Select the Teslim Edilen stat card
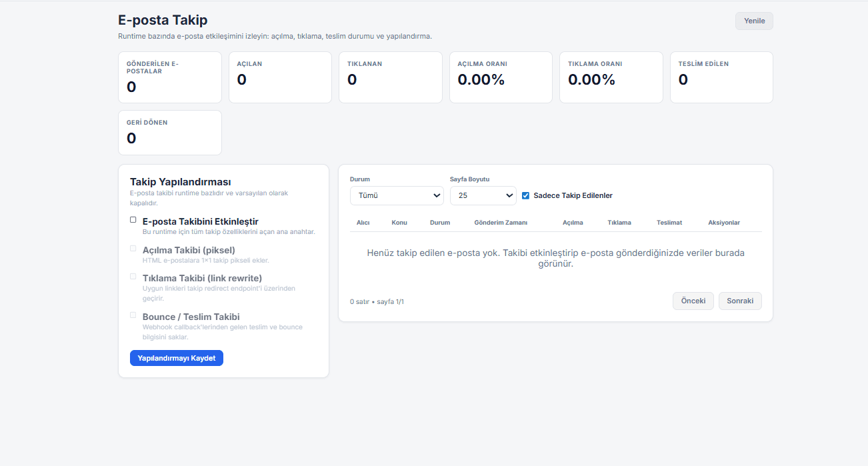 click(721, 77)
